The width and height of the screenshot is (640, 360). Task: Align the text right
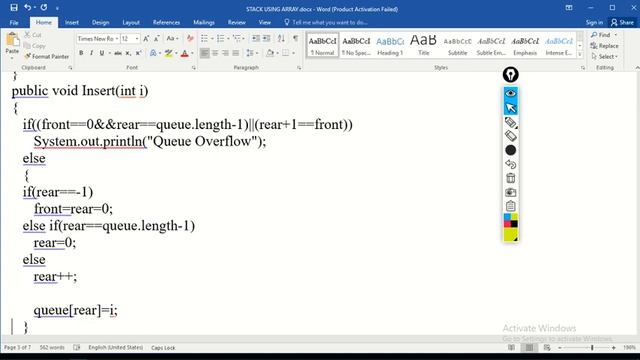coord(225,53)
